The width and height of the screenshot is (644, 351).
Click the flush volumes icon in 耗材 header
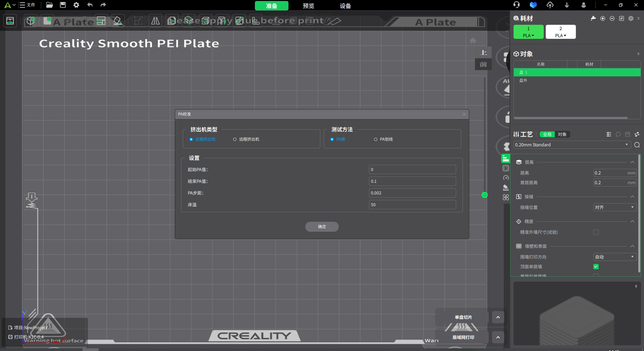pos(593,19)
